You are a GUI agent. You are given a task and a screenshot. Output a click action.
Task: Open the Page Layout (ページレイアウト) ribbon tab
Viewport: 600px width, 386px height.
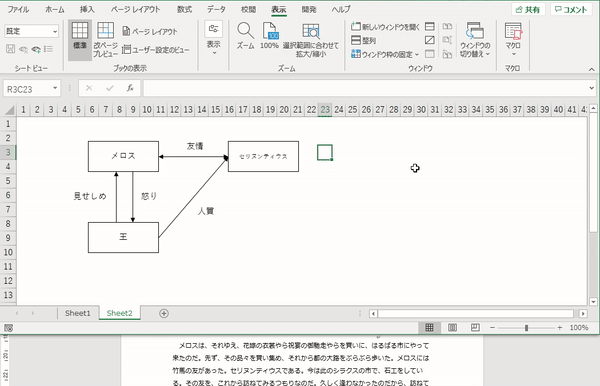pos(135,9)
